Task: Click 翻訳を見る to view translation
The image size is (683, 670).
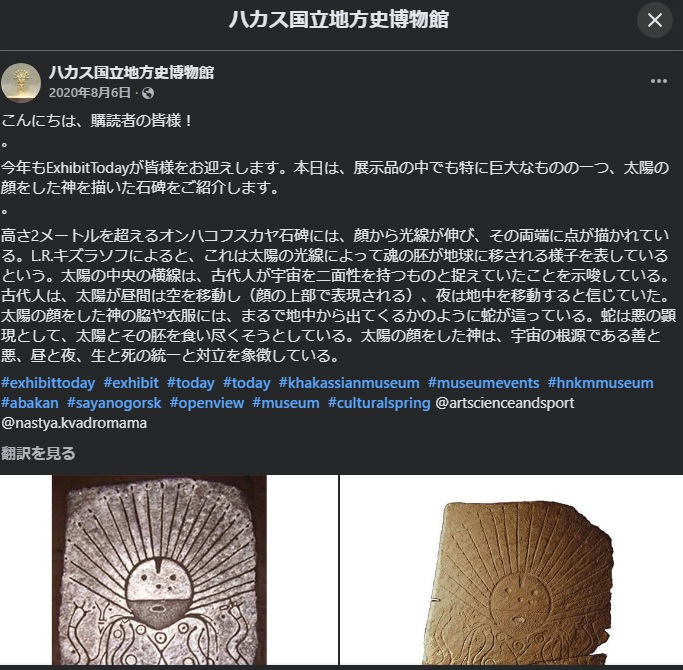Action: pyautogui.click(x=38, y=453)
